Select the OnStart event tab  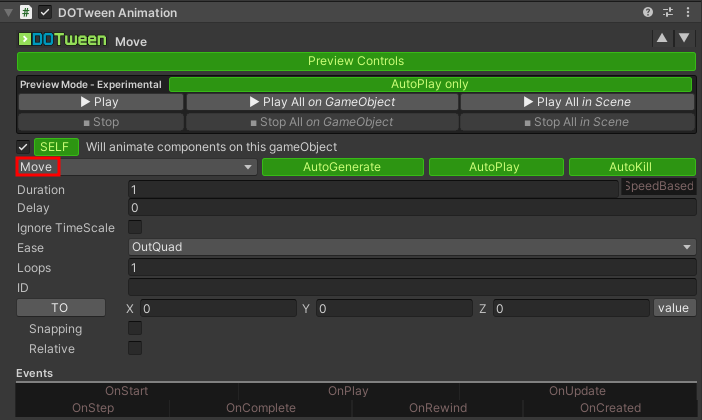126,391
